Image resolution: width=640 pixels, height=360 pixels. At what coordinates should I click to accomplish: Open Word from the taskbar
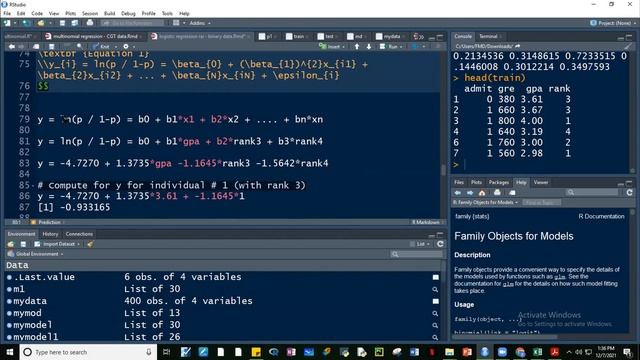point(414,352)
